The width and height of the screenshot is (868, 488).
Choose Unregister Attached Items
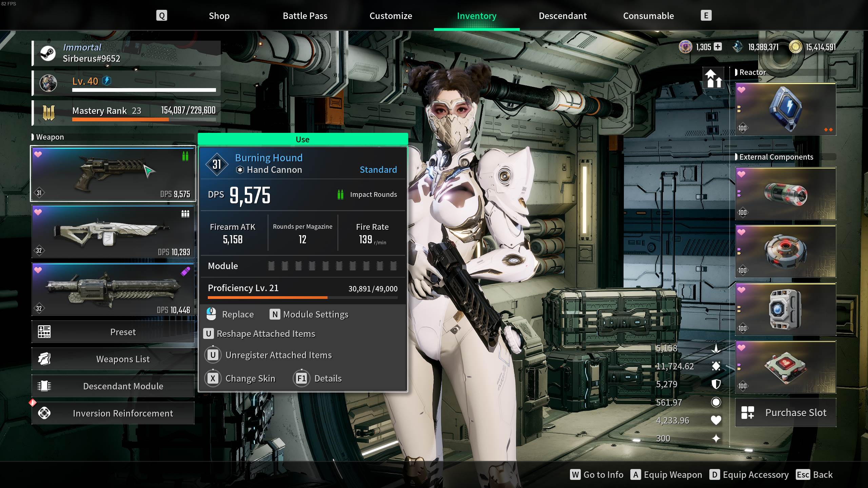[269, 355]
